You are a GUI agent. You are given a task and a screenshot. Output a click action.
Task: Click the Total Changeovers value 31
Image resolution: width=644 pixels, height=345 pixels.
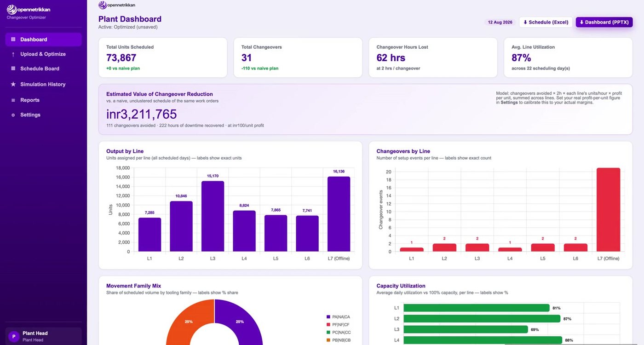point(247,58)
